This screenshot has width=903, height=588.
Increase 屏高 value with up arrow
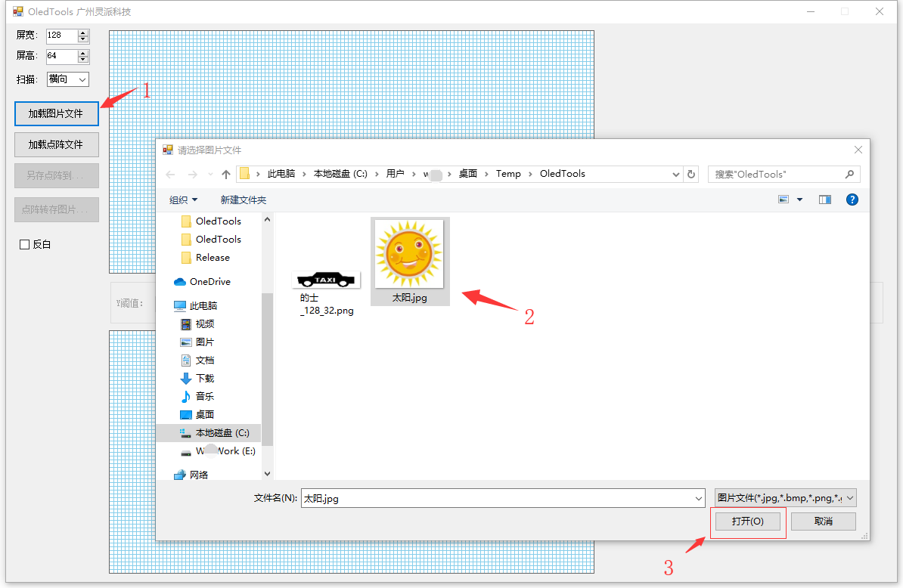[83, 54]
